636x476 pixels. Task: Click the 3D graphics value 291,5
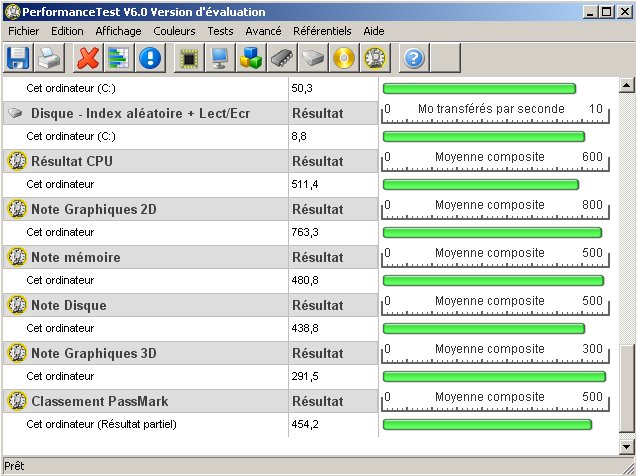click(305, 376)
